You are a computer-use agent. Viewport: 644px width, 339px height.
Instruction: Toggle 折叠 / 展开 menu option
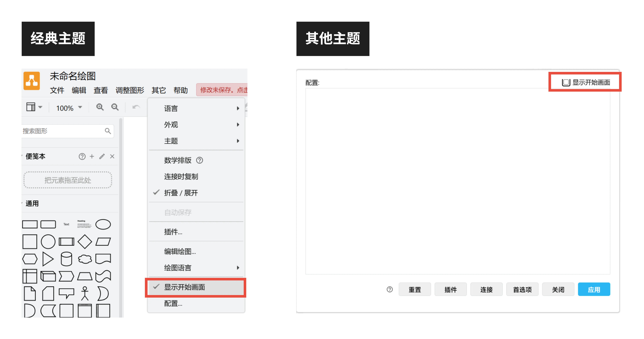196,193
